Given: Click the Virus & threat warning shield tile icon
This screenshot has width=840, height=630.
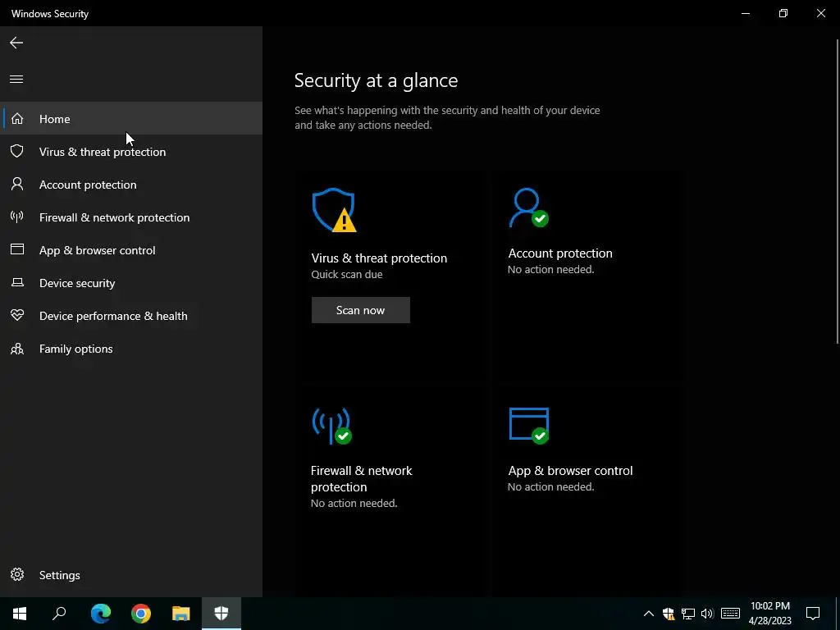Looking at the screenshot, I should [x=334, y=210].
